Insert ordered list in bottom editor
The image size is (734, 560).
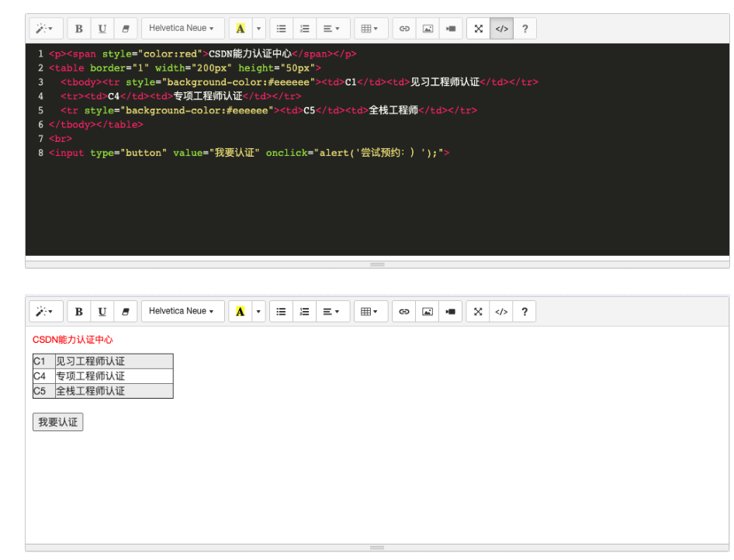304,312
